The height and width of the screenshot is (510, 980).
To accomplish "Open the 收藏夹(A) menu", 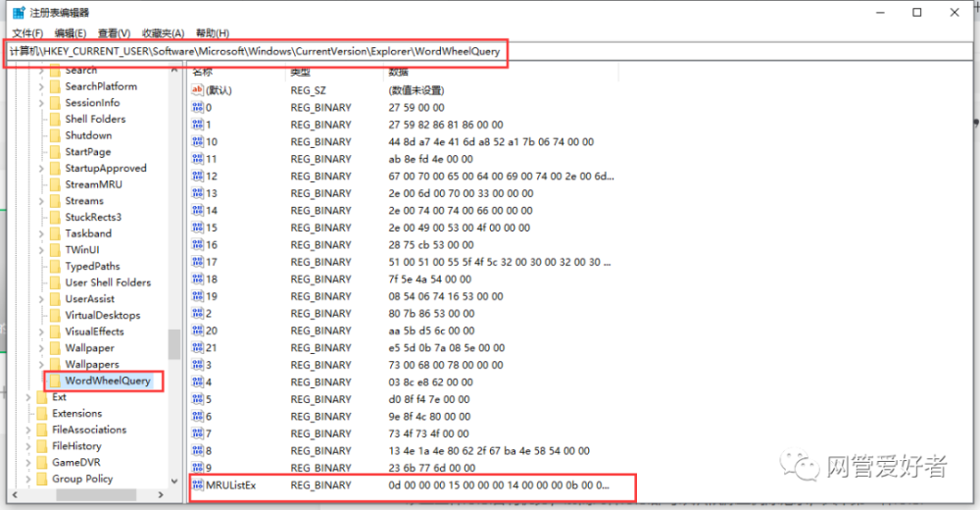I will point(163,33).
